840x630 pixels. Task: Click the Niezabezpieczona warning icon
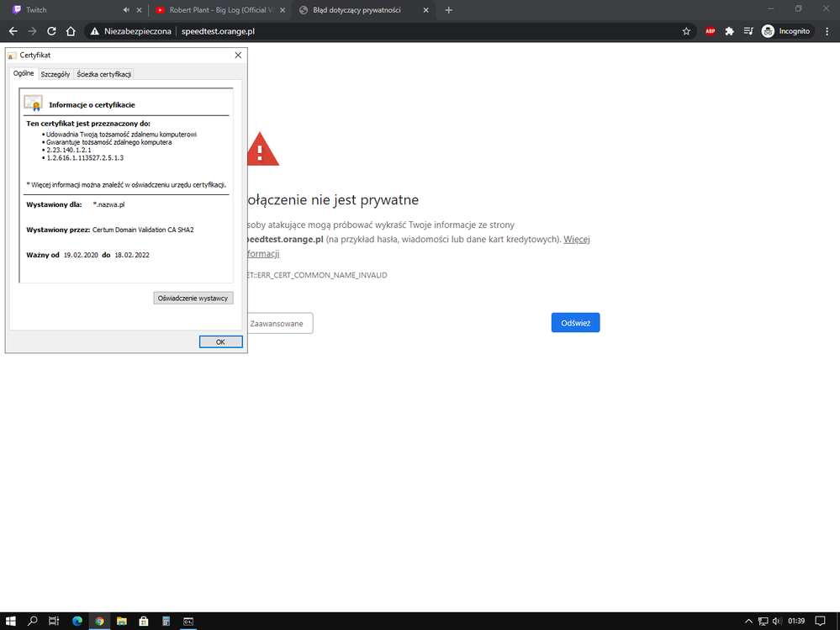[95, 31]
